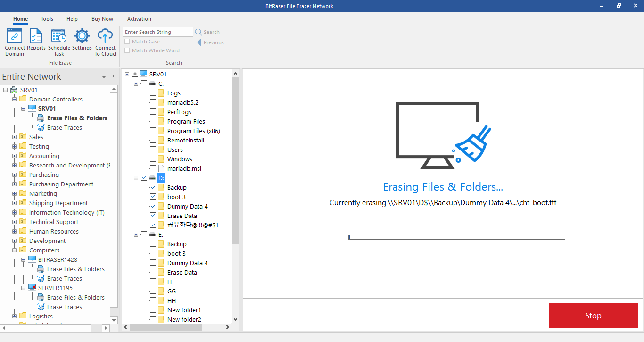Image resolution: width=644 pixels, height=342 pixels.
Task: Collapse the D: drive node
Action: point(136,178)
